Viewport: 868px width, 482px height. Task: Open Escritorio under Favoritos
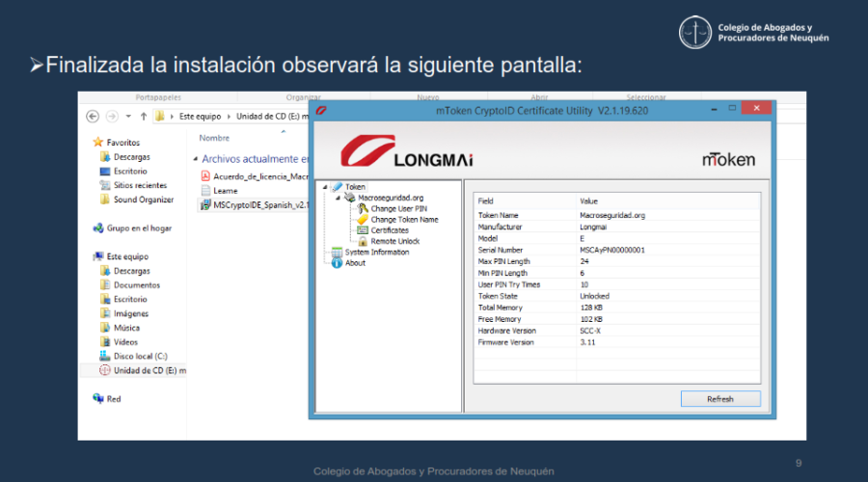click(x=130, y=171)
